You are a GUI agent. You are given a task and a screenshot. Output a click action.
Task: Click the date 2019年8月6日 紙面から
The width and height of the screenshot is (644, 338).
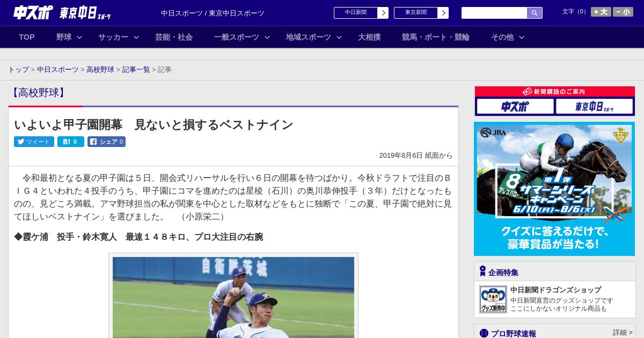click(x=416, y=156)
